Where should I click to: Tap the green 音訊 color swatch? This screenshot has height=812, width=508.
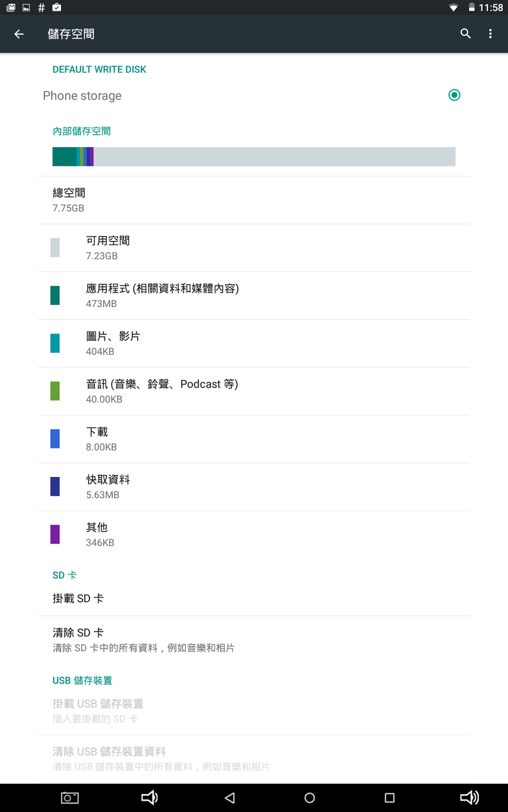[55, 391]
